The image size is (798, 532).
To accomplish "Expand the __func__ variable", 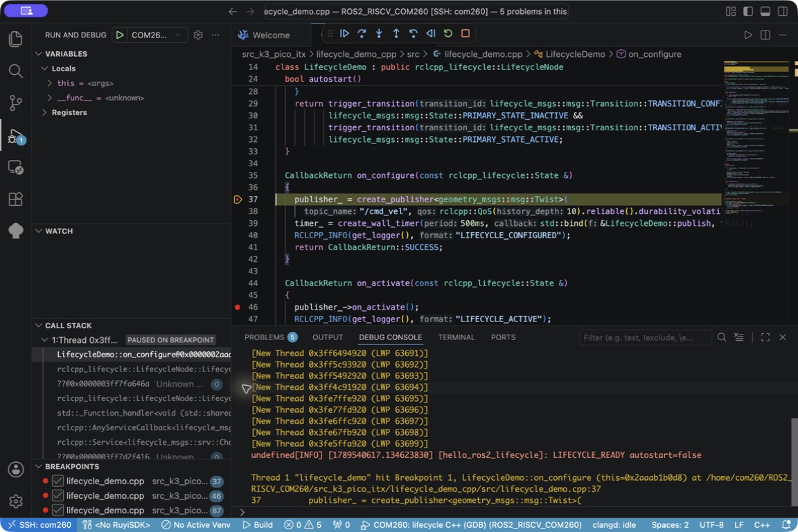I will [x=49, y=98].
